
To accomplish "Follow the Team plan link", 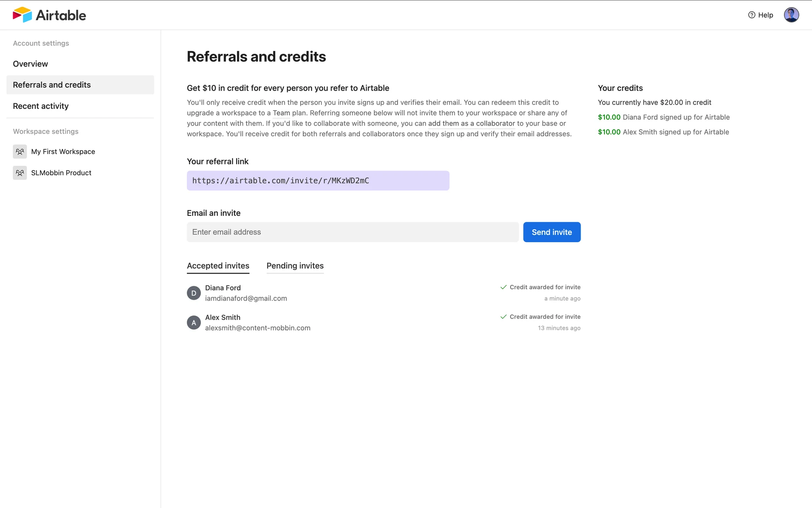I will (281, 113).
